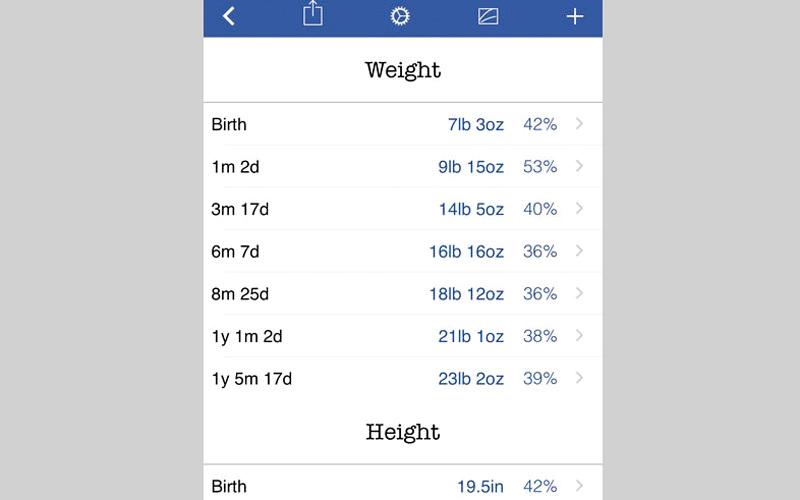This screenshot has width=800, height=500.
Task: Tap the 14lb 5oz measurement
Action: 471,209
